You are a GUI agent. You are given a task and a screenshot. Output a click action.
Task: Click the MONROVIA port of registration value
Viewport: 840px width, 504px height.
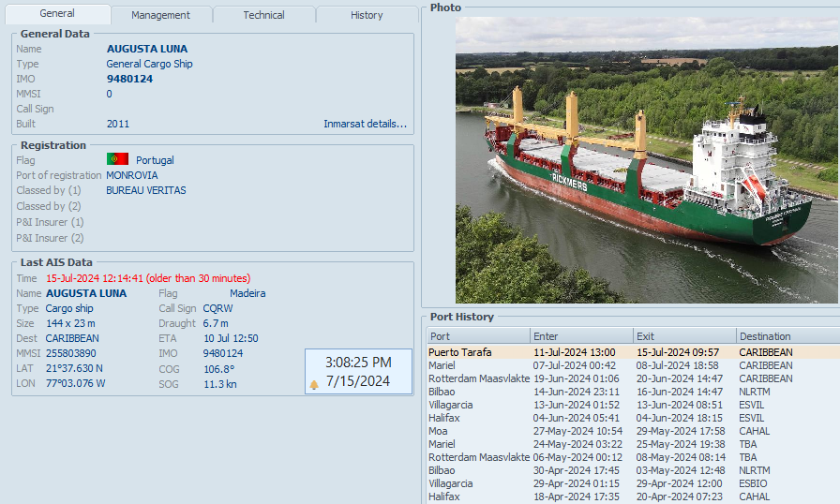point(132,175)
